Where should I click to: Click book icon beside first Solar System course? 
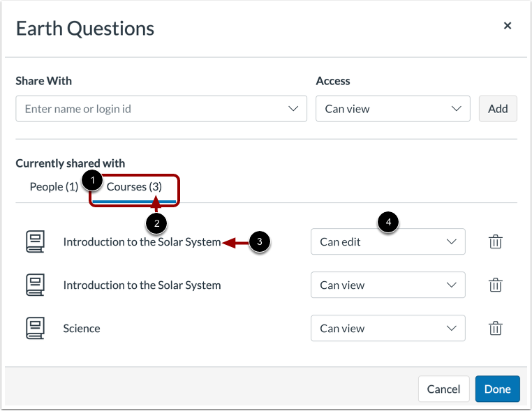click(35, 242)
